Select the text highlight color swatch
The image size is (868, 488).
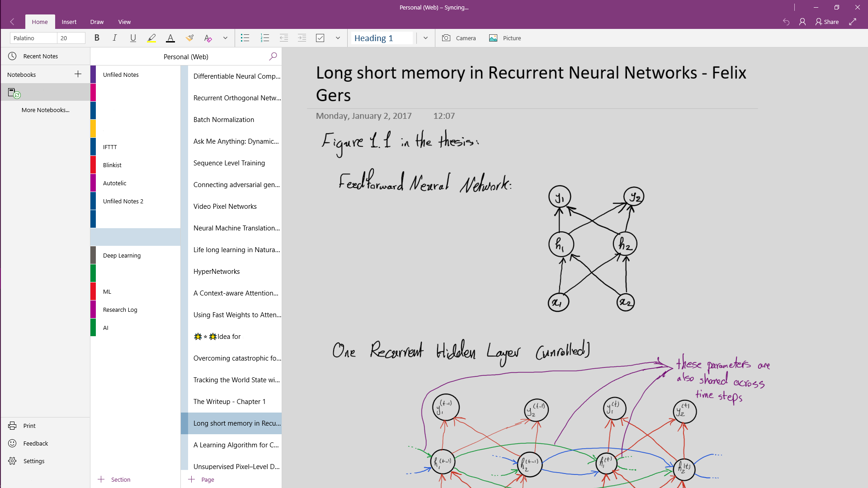point(151,42)
